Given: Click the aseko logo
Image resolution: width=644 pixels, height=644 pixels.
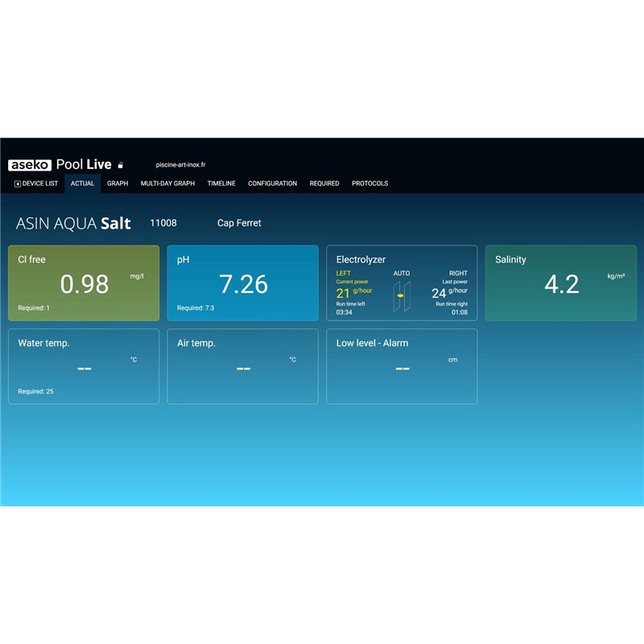Looking at the screenshot, I should click(30, 165).
